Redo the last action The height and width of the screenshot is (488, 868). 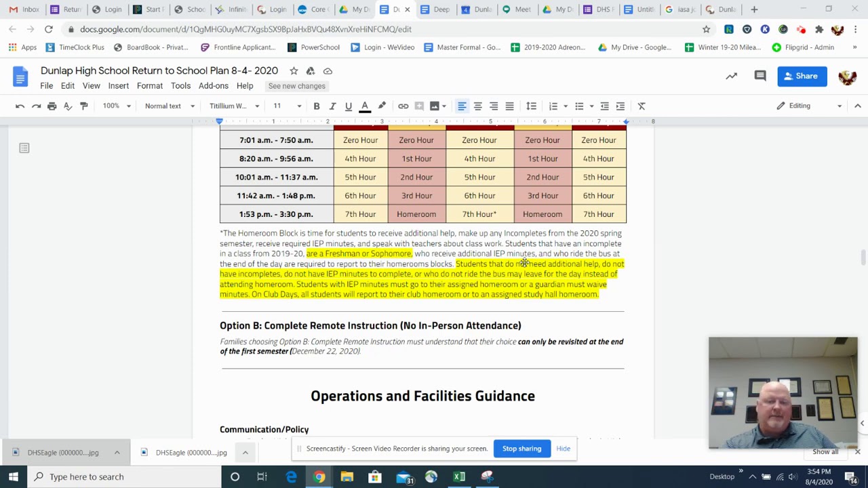(36, 106)
